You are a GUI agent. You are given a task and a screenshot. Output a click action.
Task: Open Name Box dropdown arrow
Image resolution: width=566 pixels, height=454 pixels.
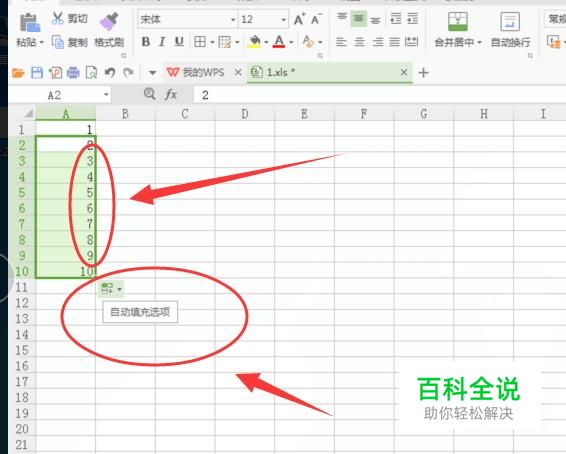coord(106,95)
